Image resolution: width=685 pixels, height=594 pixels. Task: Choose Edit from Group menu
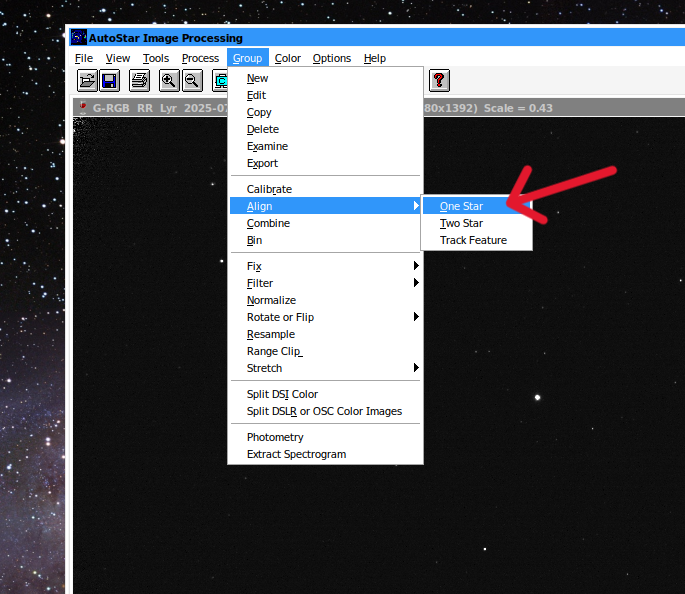point(325,95)
